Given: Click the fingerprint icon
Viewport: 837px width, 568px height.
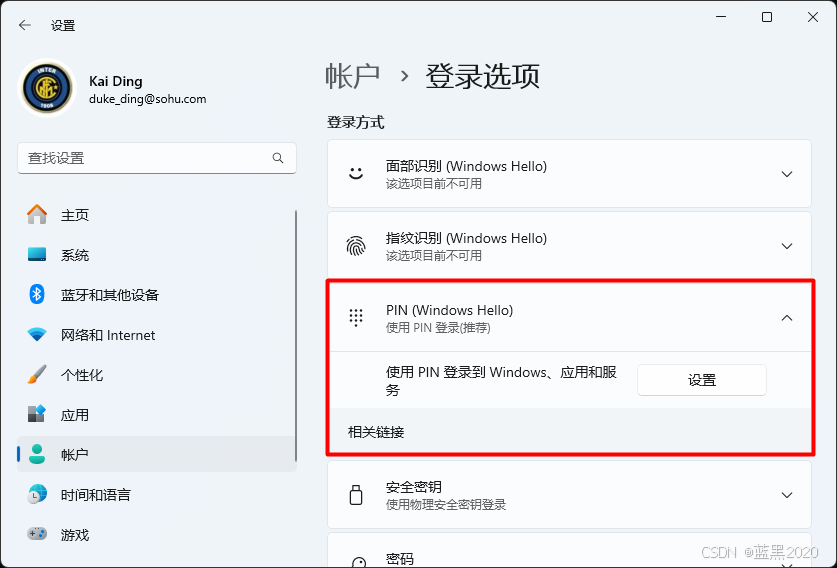Looking at the screenshot, I should tap(356, 246).
